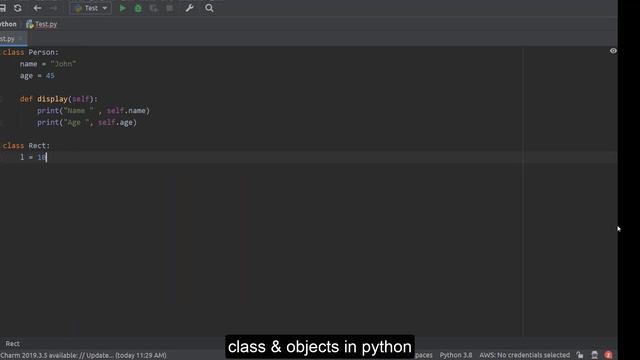Click the age = 45 line
The image size is (640, 360).
point(37,76)
